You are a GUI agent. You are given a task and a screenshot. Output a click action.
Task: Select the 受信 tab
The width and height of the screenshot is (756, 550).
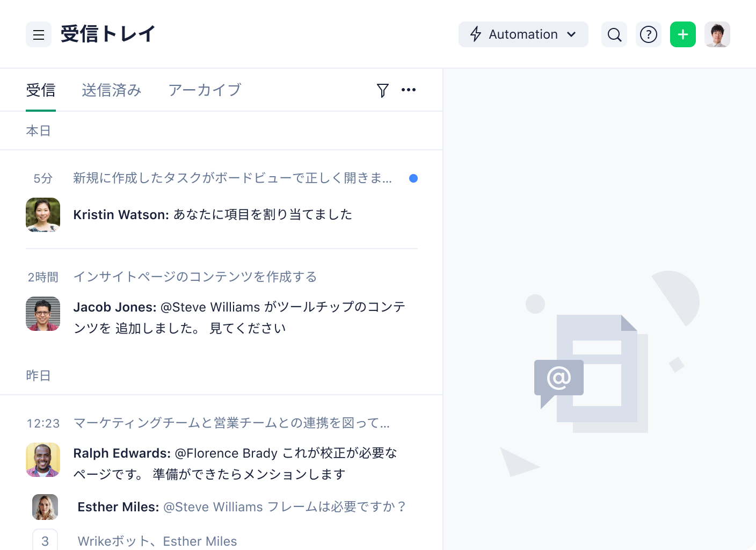click(41, 90)
